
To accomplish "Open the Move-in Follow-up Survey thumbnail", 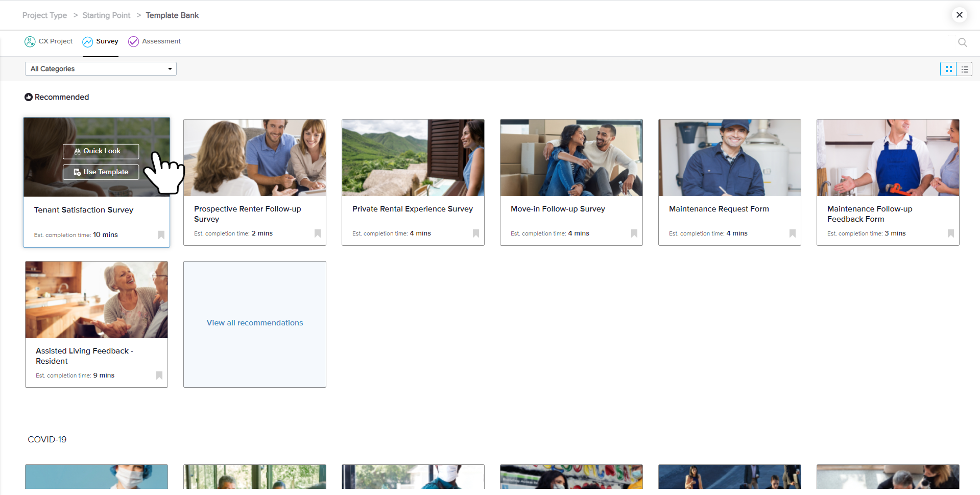I will [x=571, y=158].
